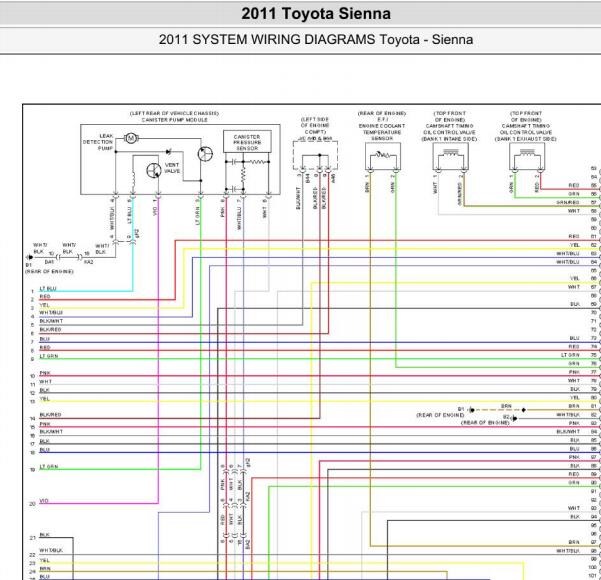Click the "BLK/RED" label at wire 6

pyautogui.click(x=50, y=330)
